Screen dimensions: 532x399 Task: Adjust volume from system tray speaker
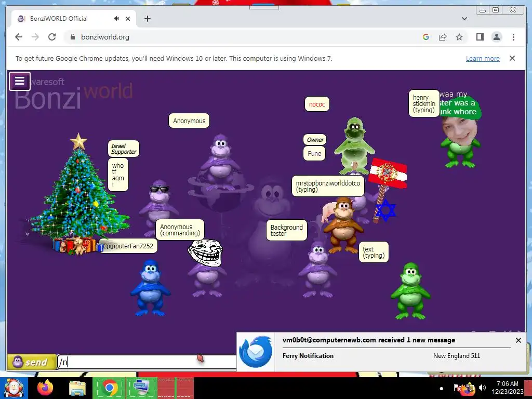[482, 388]
